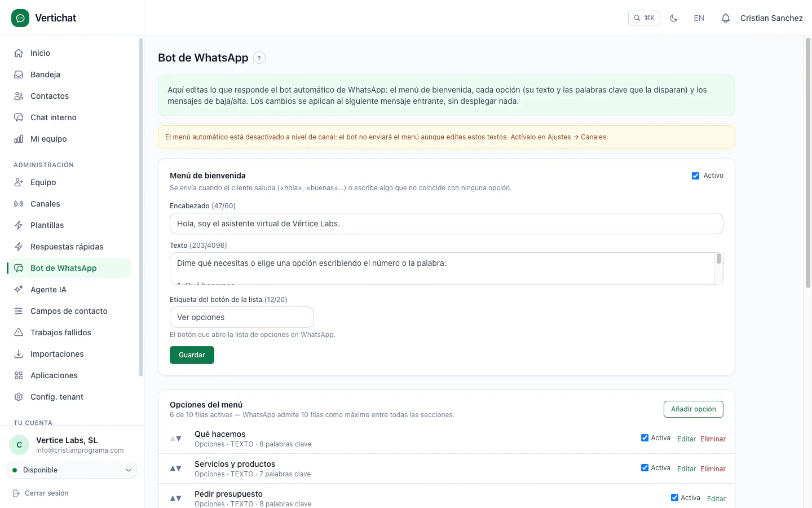Toggle dark mode with the moon icon
Image resolution: width=812 pixels, height=508 pixels.
pyautogui.click(x=673, y=18)
